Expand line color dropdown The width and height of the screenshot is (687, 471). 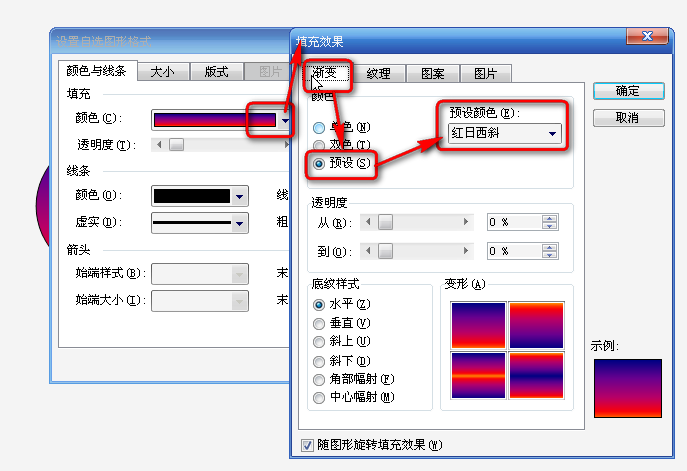tap(239, 196)
